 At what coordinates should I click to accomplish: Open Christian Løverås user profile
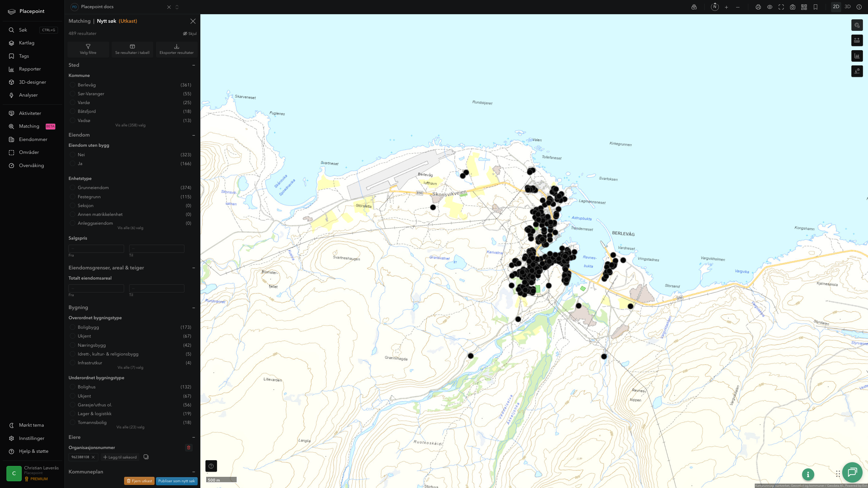pyautogui.click(x=33, y=473)
